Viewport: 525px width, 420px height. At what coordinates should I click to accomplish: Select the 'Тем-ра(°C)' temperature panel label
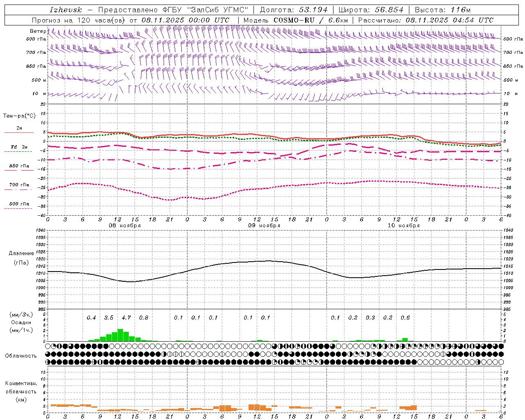19,116
